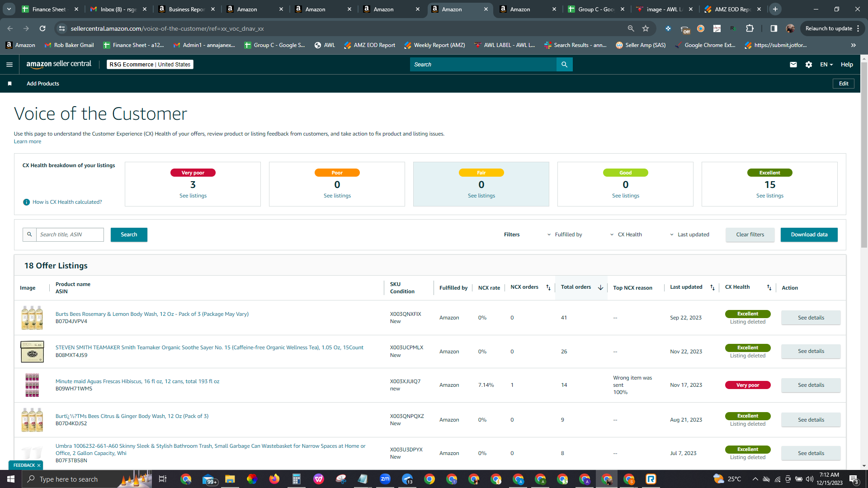The image size is (868, 488).
Task: Sort the CX Health column arrows
Action: pyautogui.click(x=769, y=287)
